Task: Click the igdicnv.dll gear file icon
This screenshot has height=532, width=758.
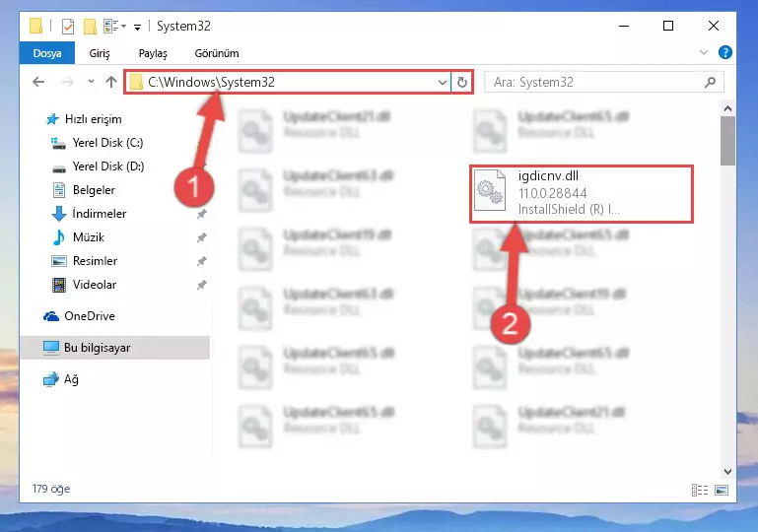Action: (490, 191)
